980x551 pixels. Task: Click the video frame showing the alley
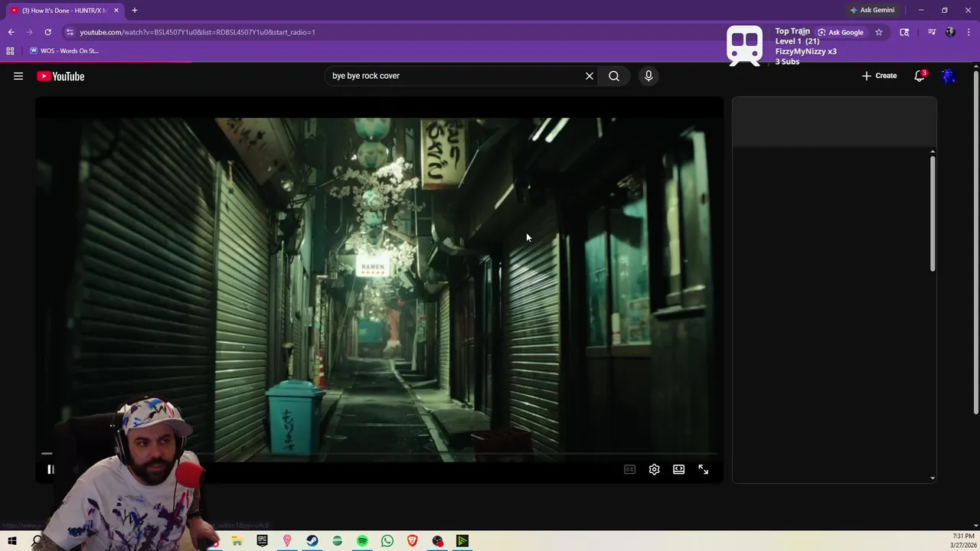(x=379, y=289)
